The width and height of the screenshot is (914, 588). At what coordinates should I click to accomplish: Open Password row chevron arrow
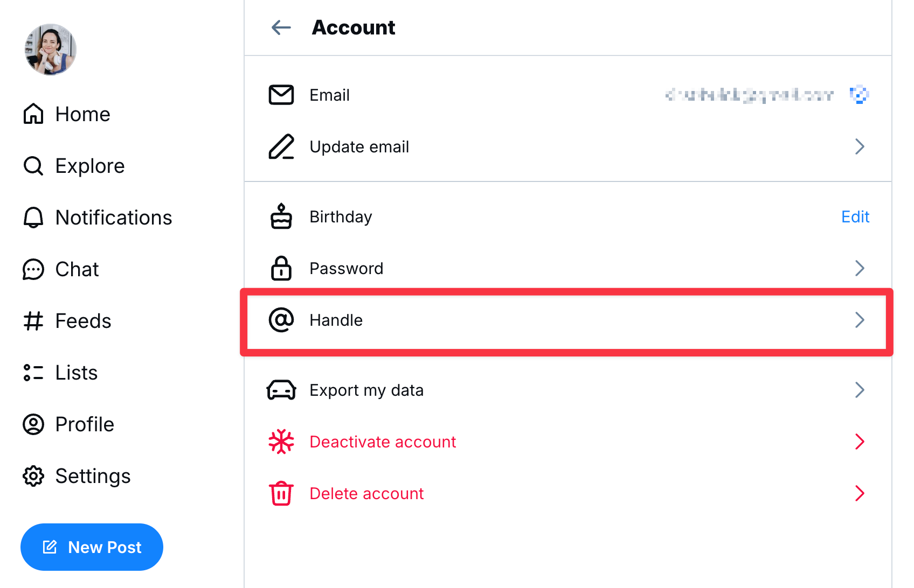tap(859, 268)
